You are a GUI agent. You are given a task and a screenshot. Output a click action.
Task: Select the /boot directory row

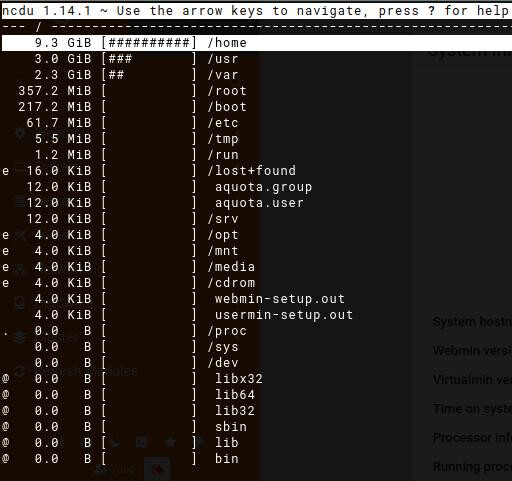256,107
